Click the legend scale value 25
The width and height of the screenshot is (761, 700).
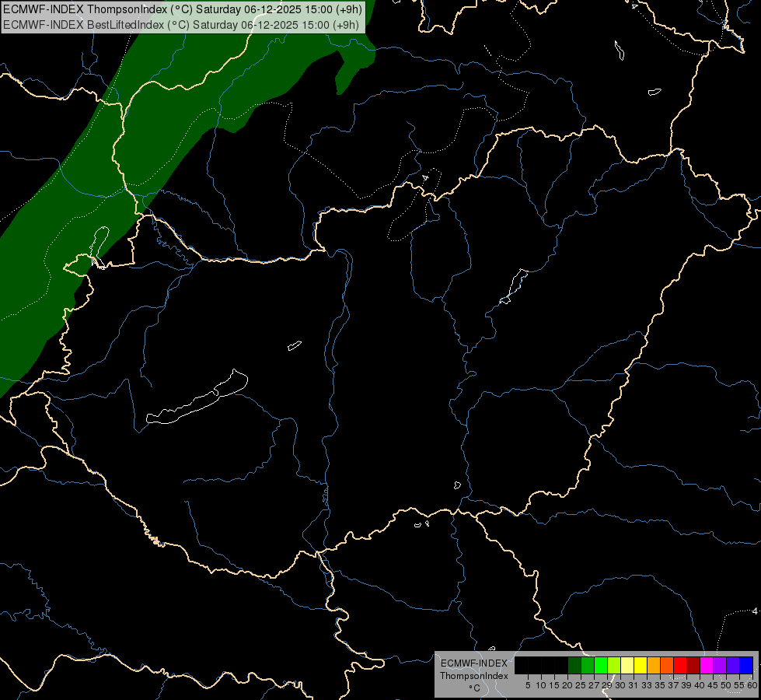click(x=581, y=685)
